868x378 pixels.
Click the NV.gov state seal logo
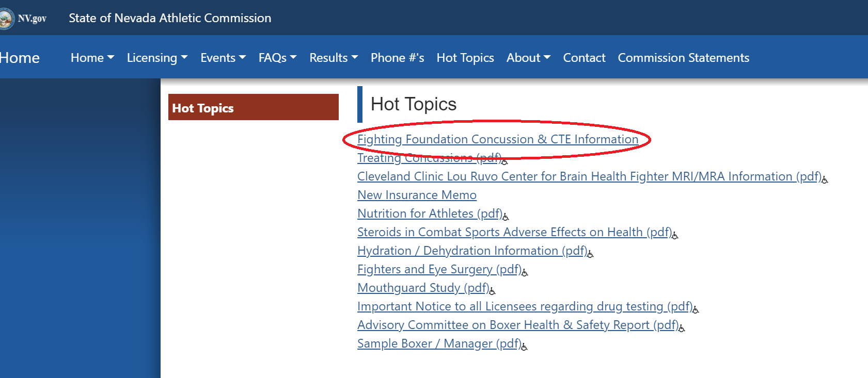[7, 19]
